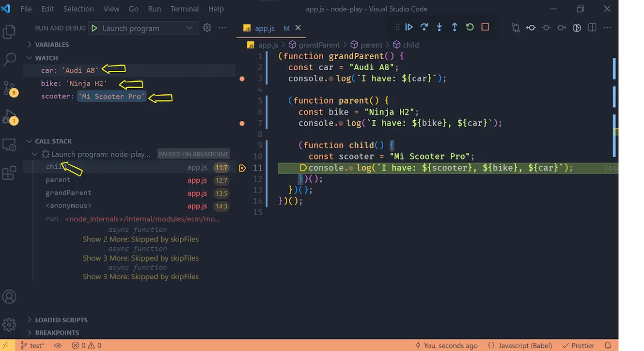Open the Accounts menu icon
644x351 pixels.
pos(10,297)
